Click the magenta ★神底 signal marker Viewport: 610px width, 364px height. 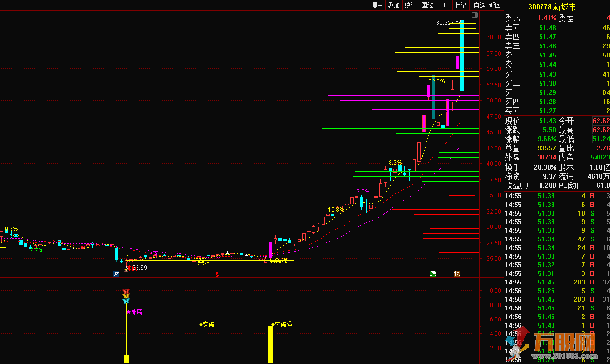[134, 312]
